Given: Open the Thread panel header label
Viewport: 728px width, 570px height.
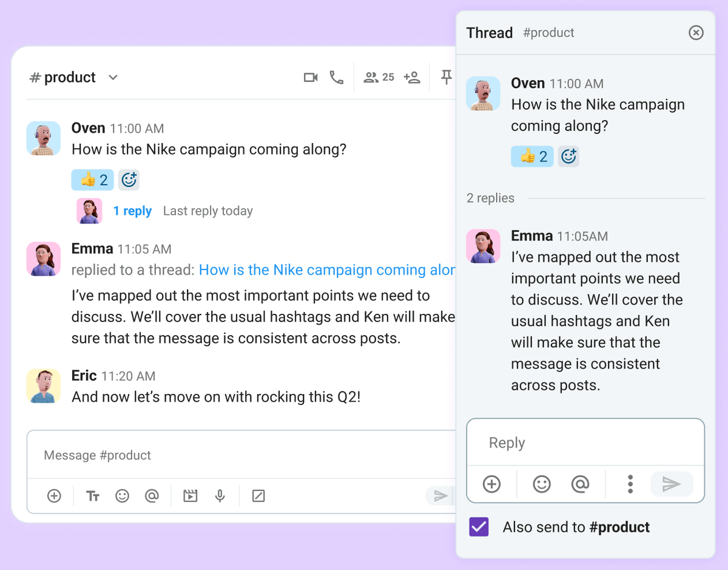Looking at the screenshot, I should (489, 33).
